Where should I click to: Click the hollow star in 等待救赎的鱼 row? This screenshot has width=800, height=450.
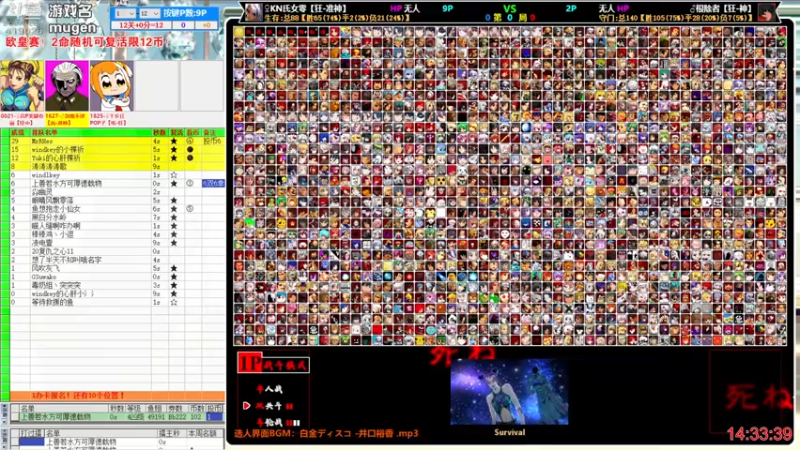coord(174,303)
